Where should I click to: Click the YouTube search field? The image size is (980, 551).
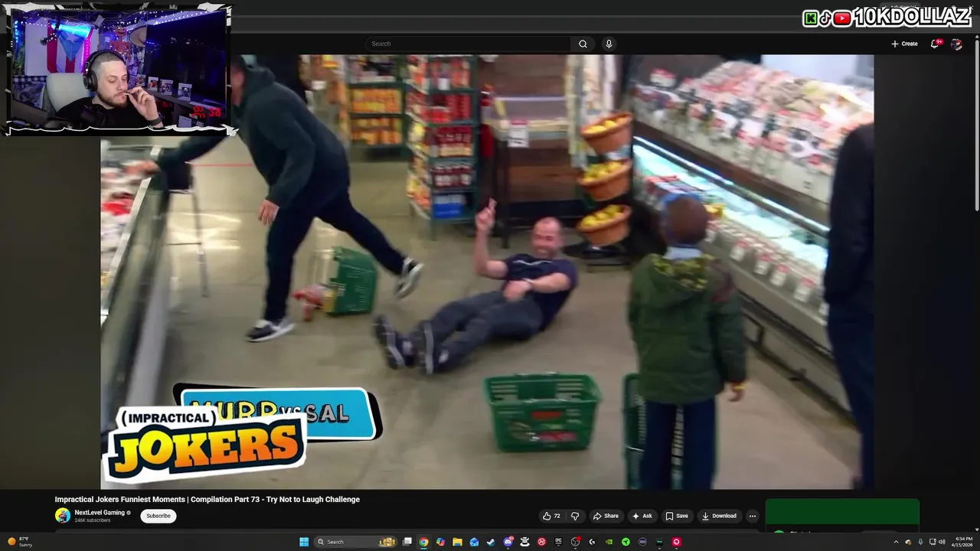pos(468,44)
